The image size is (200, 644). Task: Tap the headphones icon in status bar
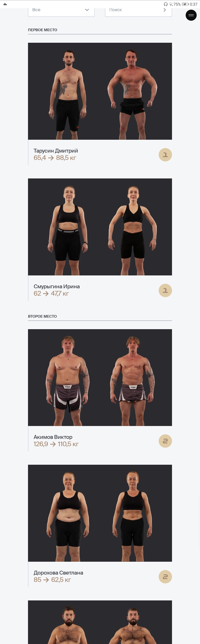point(165,4)
